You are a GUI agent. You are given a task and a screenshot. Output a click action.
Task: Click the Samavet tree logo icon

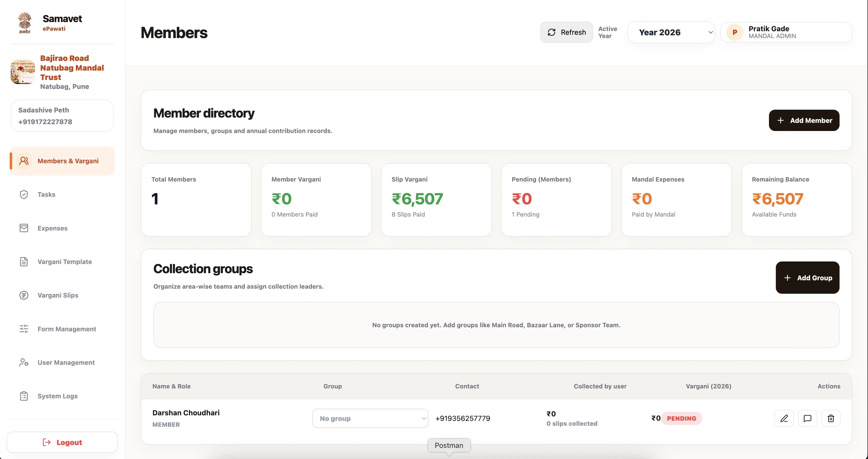(25, 23)
